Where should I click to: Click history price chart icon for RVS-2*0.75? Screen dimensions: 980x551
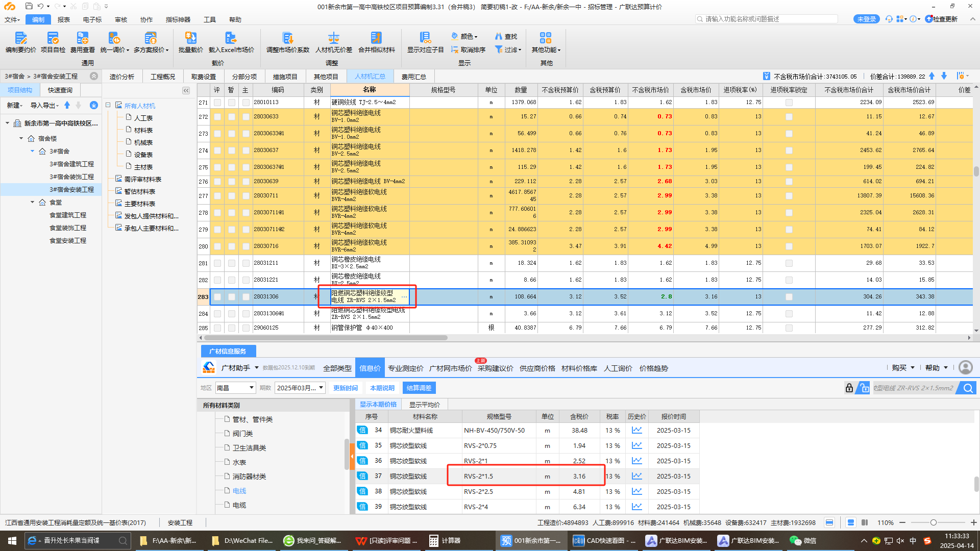pyautogui.click(x=636, y=445)
